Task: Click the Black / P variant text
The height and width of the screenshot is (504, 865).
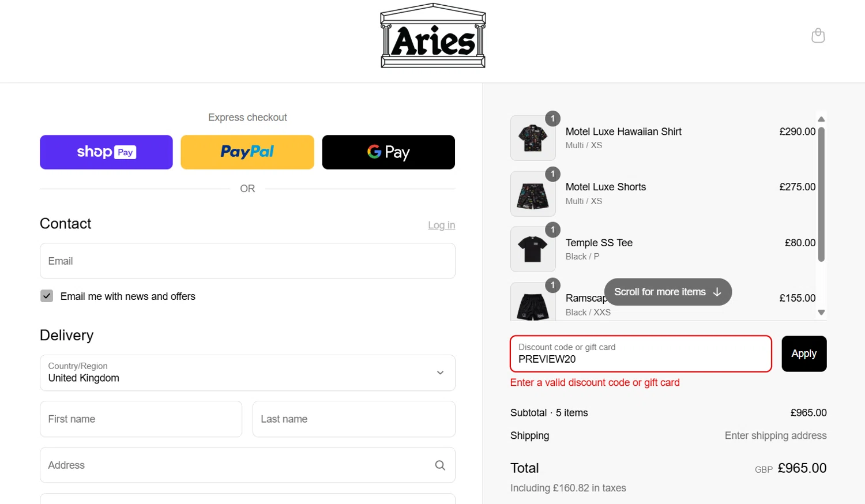Action: [x=582, y=257]
